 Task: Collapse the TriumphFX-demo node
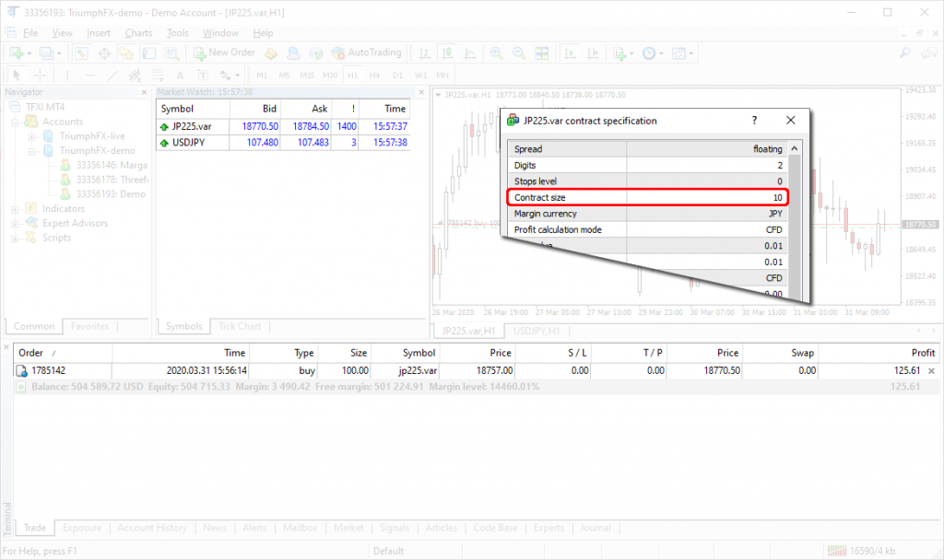tap(32, 151)
